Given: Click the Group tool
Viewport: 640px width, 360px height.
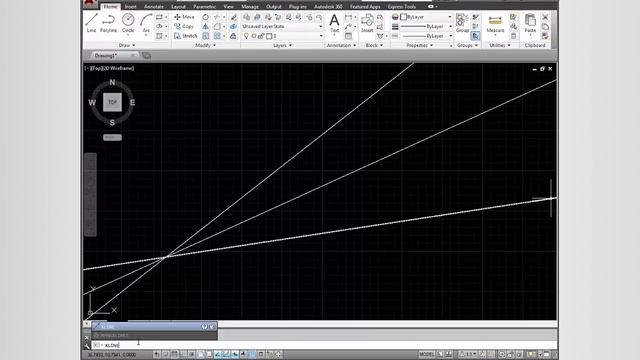Looking at the screenshot, I should (462, 23).
